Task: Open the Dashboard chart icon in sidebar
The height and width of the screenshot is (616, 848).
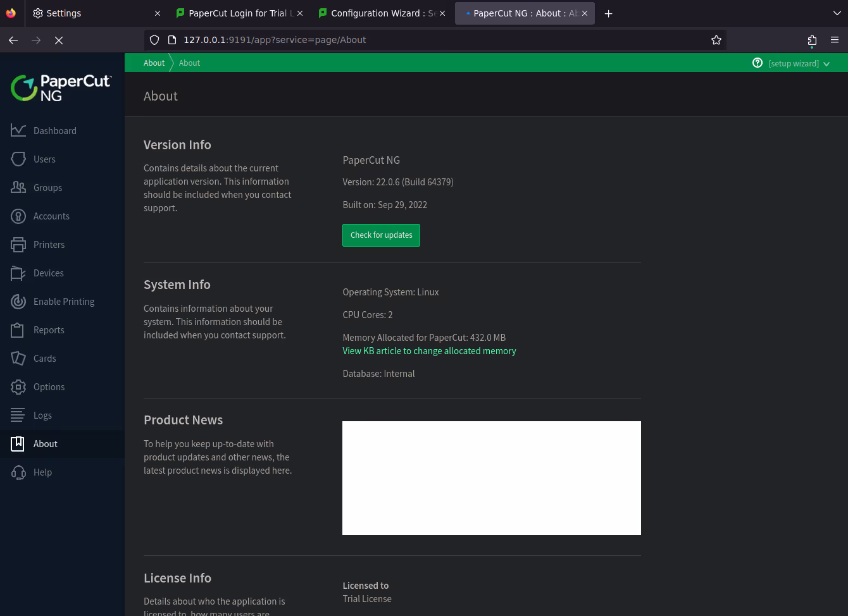Action: [18, 130]
